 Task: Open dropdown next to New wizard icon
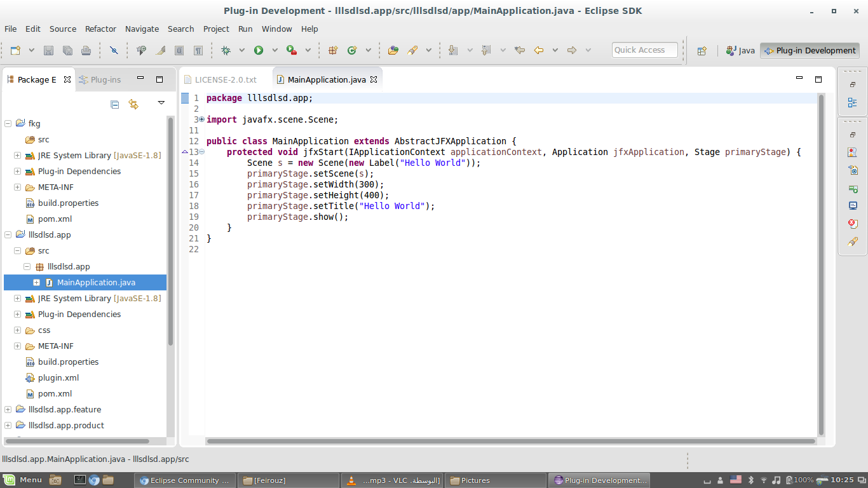[31, 50]
